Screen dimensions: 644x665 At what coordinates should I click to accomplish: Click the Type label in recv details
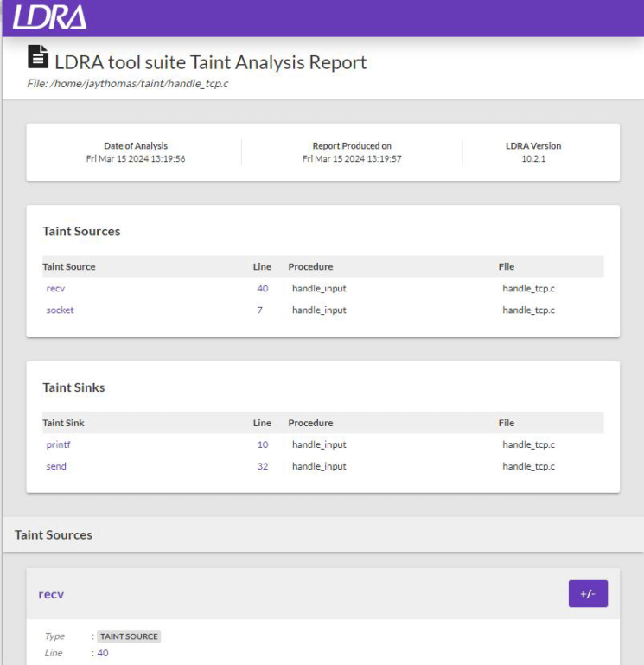54,636
